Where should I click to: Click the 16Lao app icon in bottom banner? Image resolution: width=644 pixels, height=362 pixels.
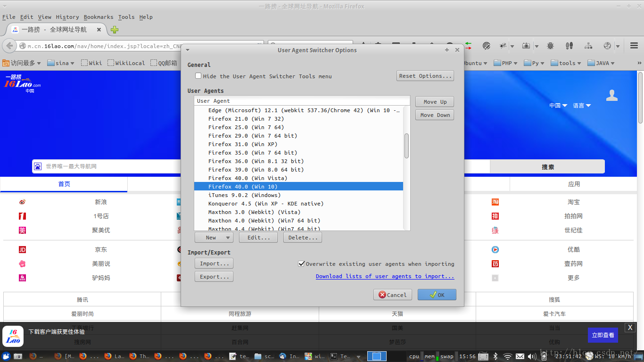pos(13,337)
